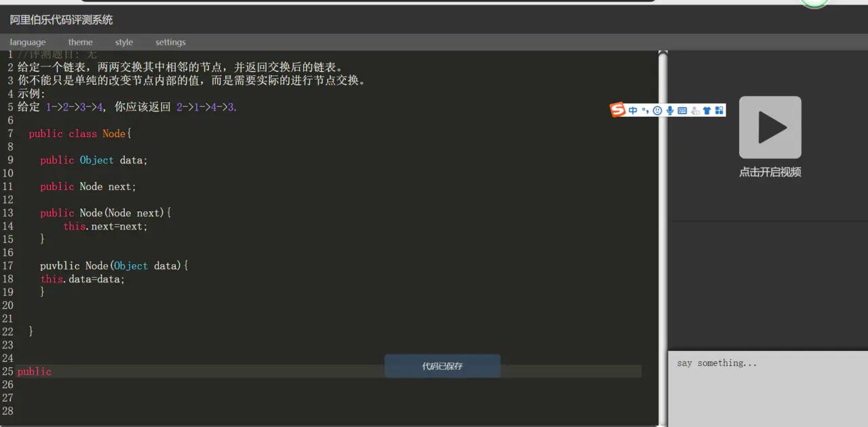Open the Sogou soft keyboard icon
868x427 pixels.
coord(682,111)
